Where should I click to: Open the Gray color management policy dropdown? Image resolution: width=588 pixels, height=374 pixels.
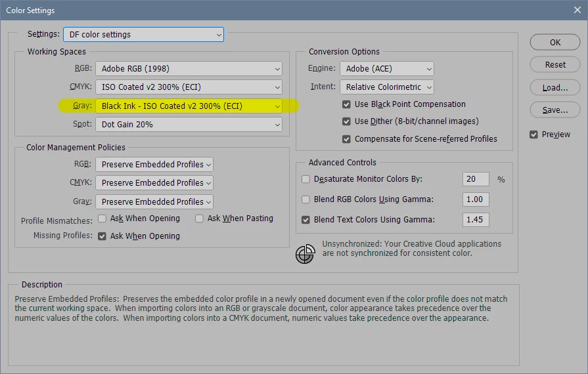coord(154,202)
